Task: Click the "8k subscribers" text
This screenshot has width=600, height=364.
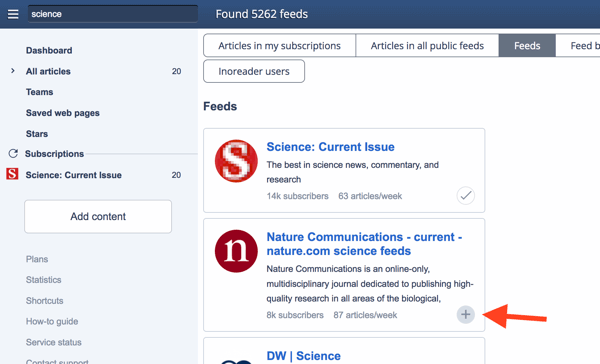Action: [295, 315]
